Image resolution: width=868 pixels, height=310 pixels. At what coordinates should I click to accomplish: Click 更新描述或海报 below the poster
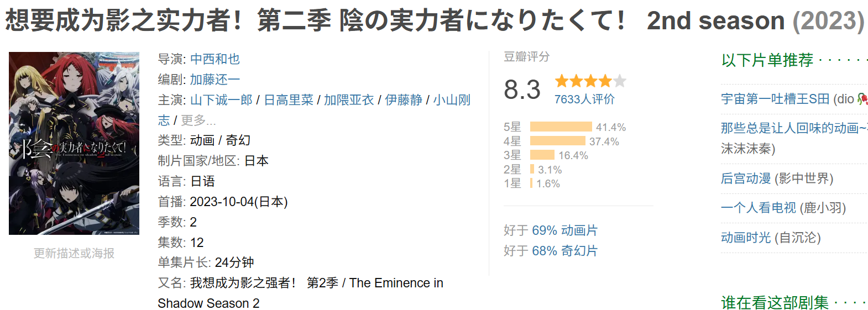tap(74, 253)
